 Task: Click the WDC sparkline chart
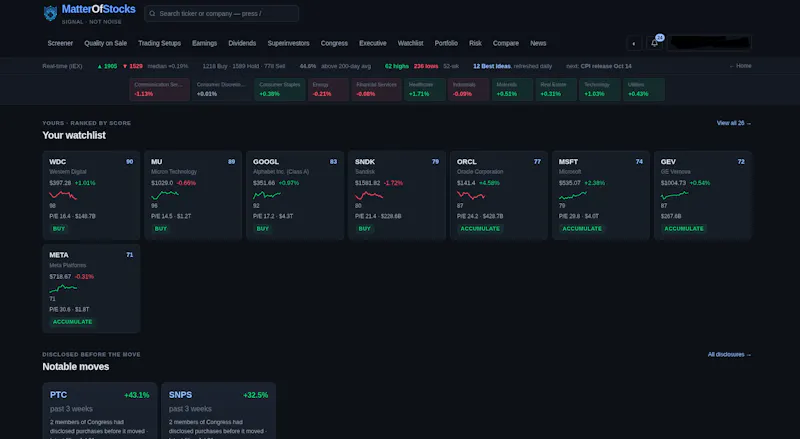63,195
